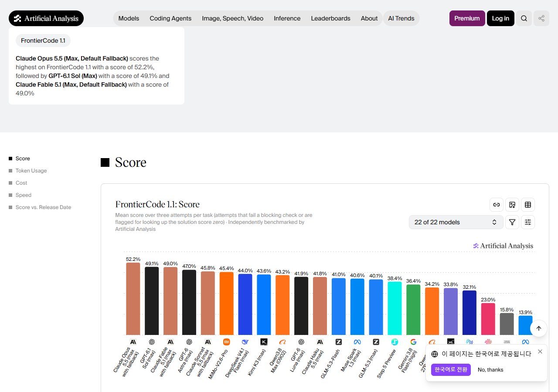Switch the chart to table view
558x392 pixels.
click(x=528, y=205)
